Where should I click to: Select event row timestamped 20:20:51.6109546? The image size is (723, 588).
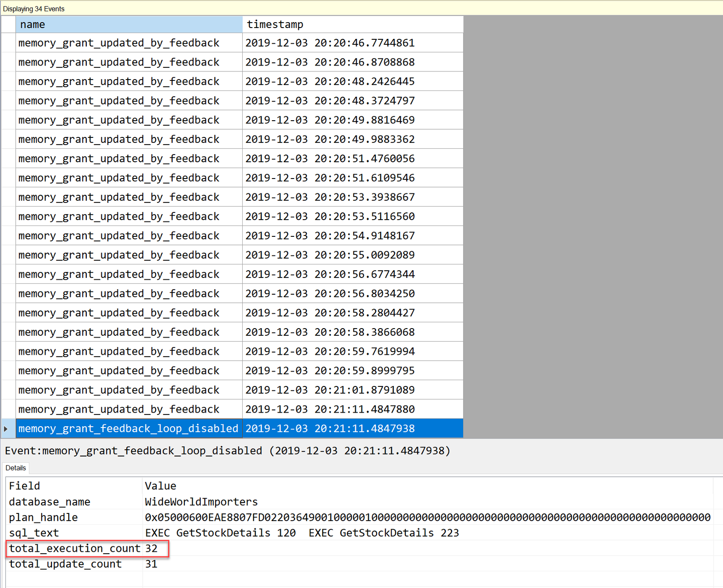pos(232,178)
